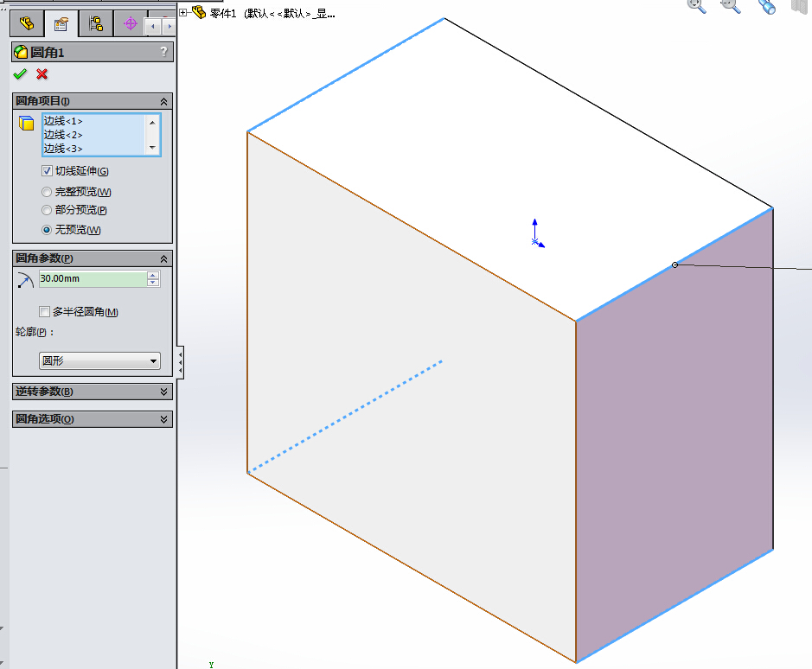Open help for 圆角1 question mark

(x=163, y=52)
